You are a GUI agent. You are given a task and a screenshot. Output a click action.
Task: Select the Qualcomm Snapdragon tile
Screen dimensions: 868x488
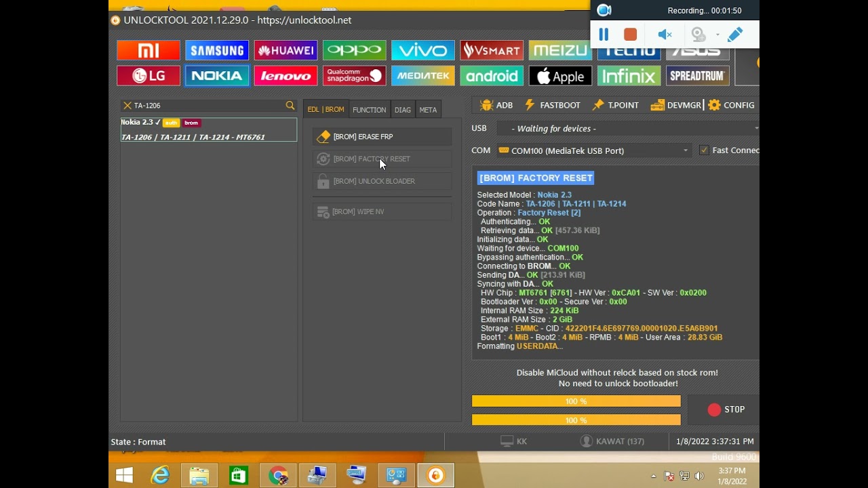(x=354, y=76)
